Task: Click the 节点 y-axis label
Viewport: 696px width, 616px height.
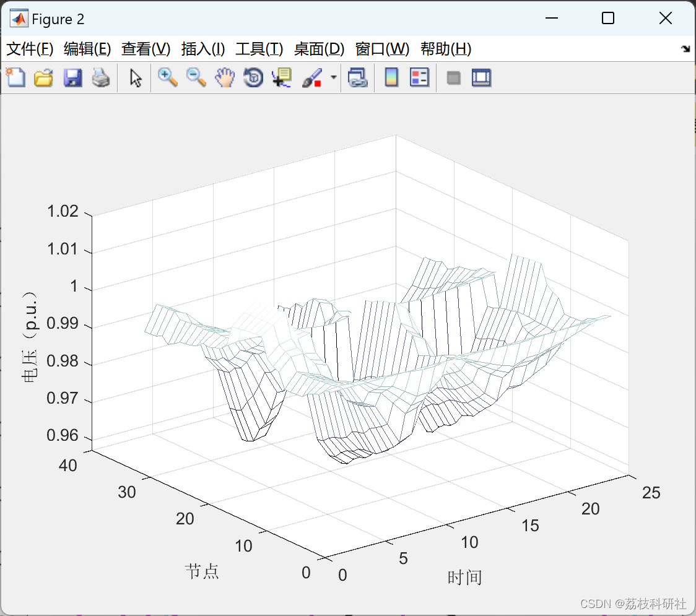Action: click(202, 571)
